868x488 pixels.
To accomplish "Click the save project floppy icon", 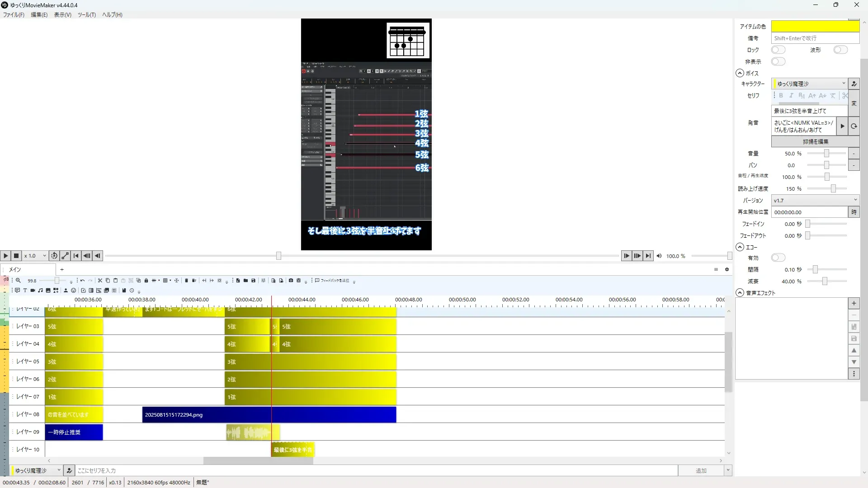I will tap(253, 281).
